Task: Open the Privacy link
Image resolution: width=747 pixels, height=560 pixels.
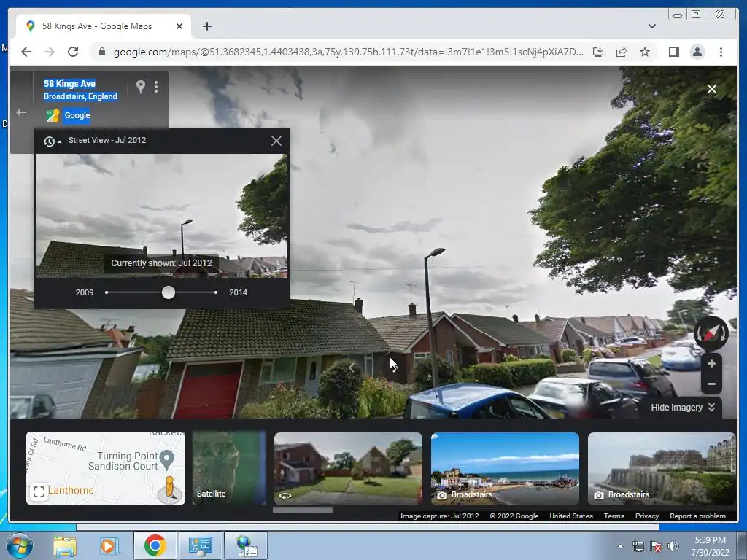Action: pos(647,516)
